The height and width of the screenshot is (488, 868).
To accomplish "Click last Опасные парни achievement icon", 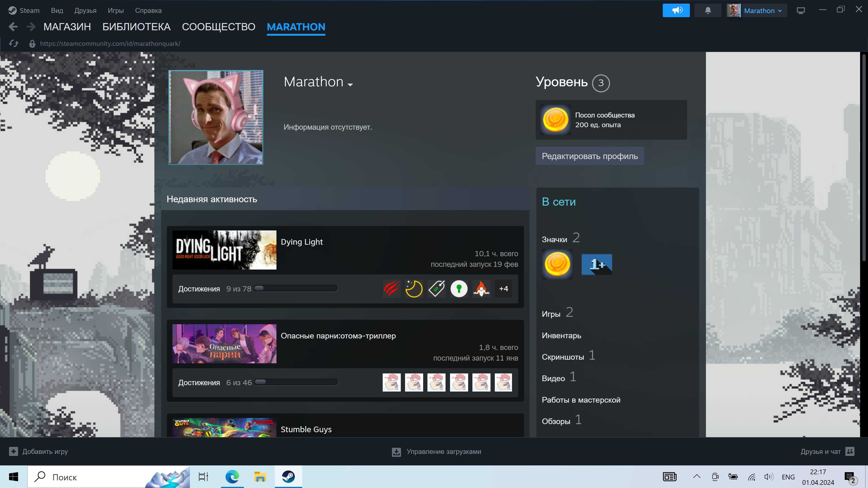I will [x=503, y=382].
